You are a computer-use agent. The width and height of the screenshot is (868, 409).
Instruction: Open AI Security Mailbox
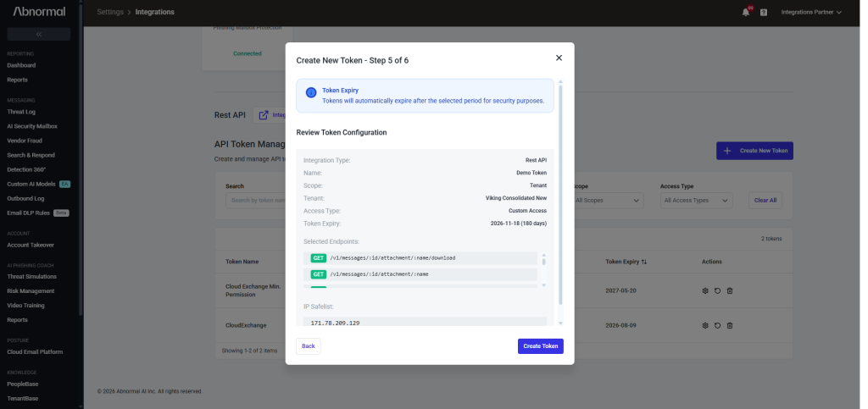point(32,126)
